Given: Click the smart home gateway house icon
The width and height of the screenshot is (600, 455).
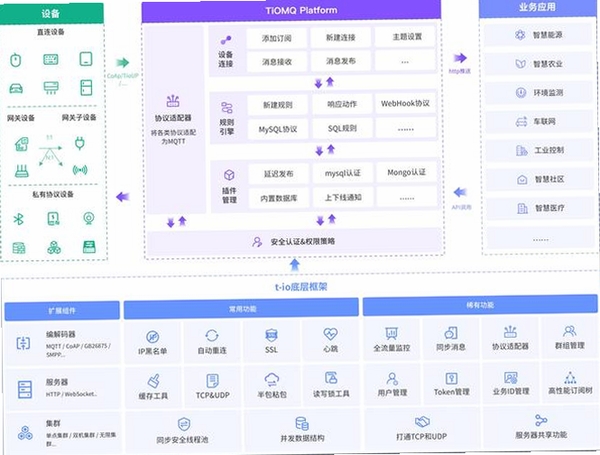Looking at the screenshot, I should click(22, 144).
